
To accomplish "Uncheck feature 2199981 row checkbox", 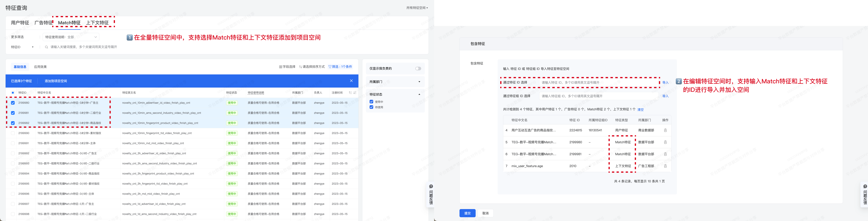I will (13, 113).
